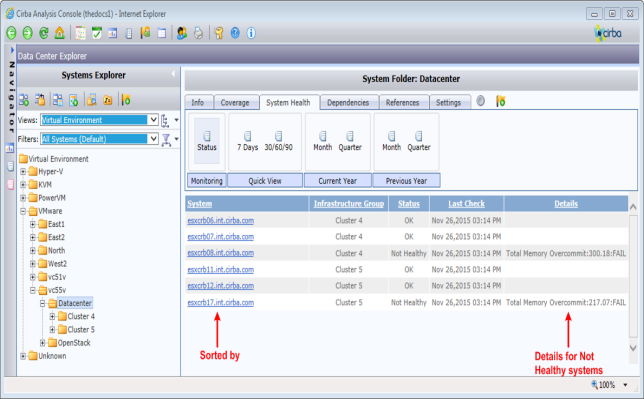
Task: Expand the OpenStack tree node
Action: click(42, 343)
